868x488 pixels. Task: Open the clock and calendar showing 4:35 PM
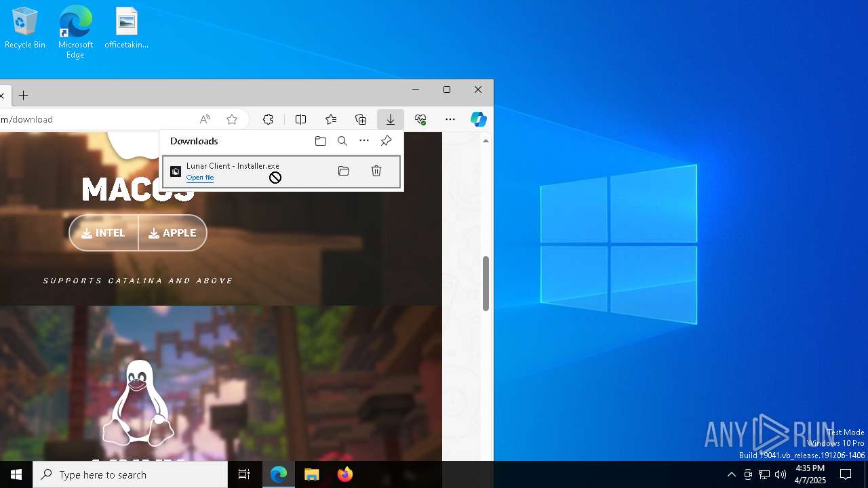pos(810,474)
